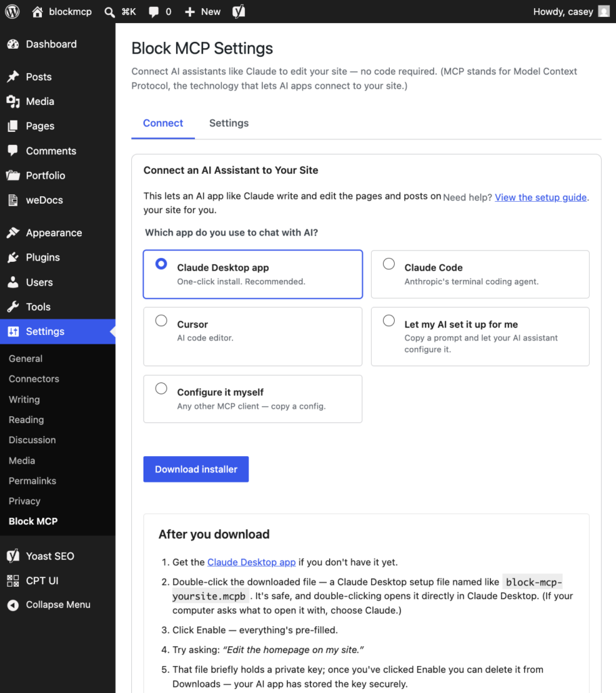This screenshot has width=616, height=693.
Task: Click the Pages icon in sidebar
Action: pyautogui.click(x=14, y=127)
